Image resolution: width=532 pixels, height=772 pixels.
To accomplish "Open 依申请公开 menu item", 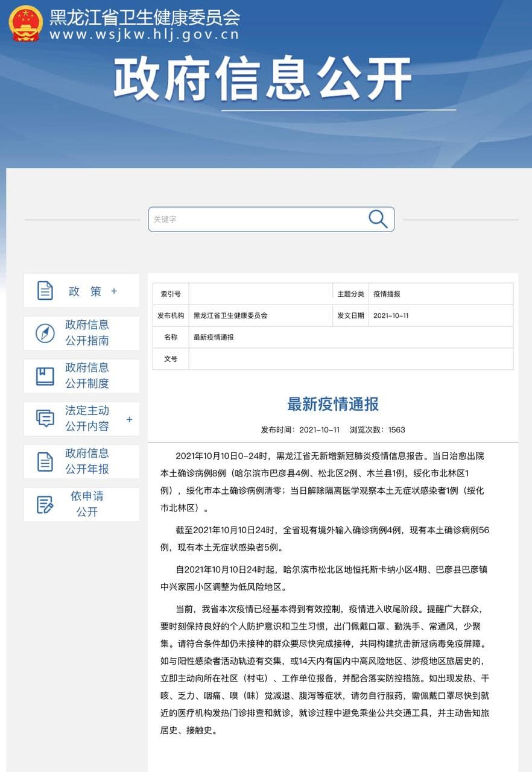I will coord(81,504).
